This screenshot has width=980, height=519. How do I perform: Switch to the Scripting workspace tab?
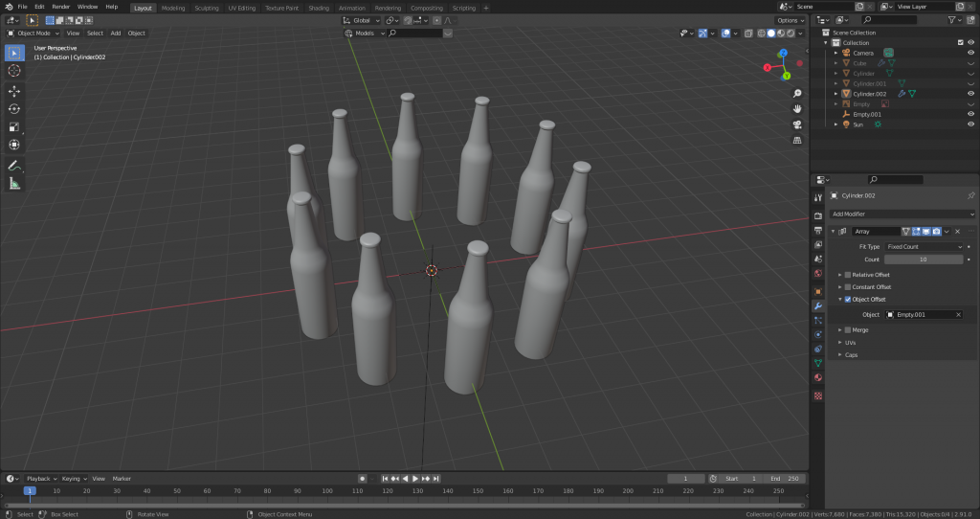tap(464, 8)
